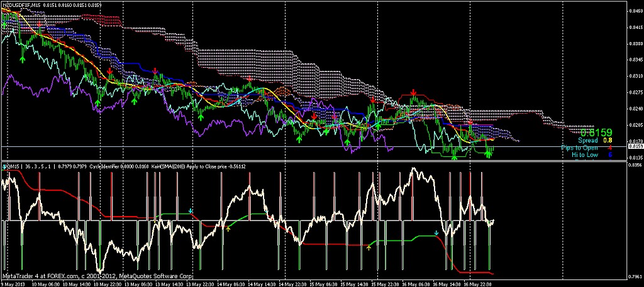Screen dimensions: 644x287
Task: Click the NZDUSDFXF,M15 chart title
Action: pyautogui.click(x=21, y=4)
